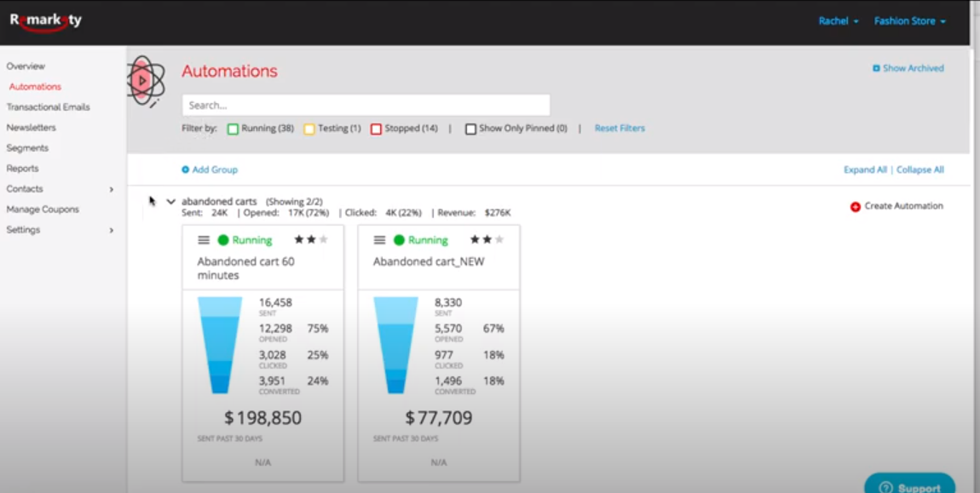This screenshot has width=980, height=493.
Task: Open the hamburger menu on Abandoned cart_NEW card
Action: coord(381,240)
